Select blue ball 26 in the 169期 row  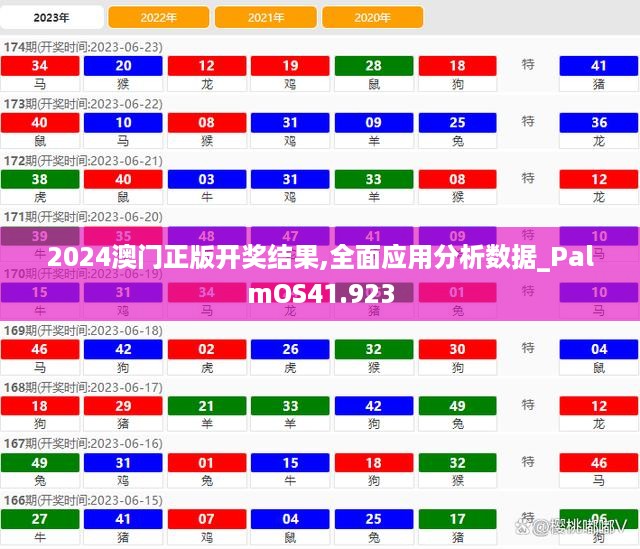(290, 349)
